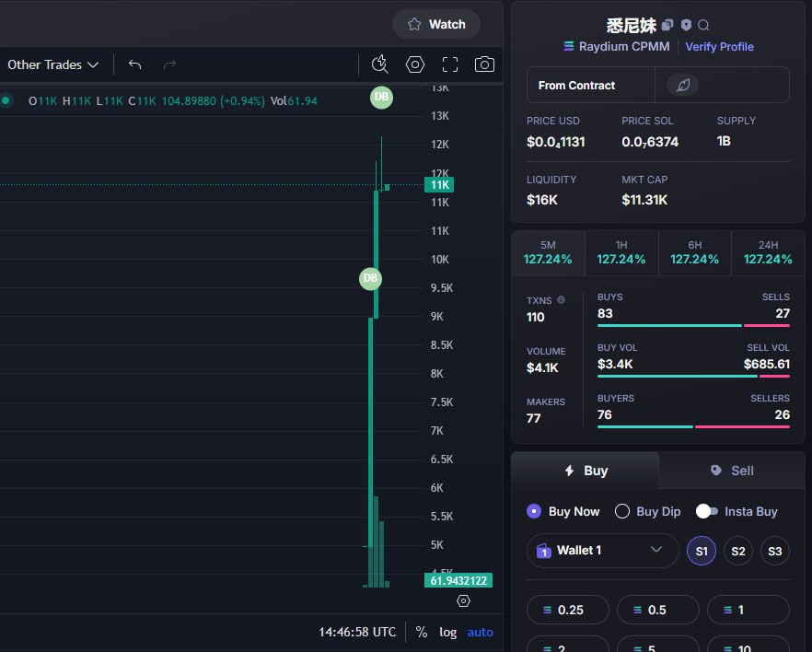The height and width of the screenshot is (652, 812).
Task: Click the 61.9432122 volume label
Action: [x=458, y=580]
